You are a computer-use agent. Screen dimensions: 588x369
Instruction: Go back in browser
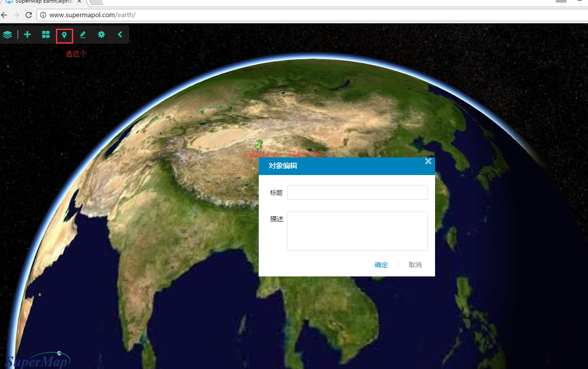coord(4,15)
